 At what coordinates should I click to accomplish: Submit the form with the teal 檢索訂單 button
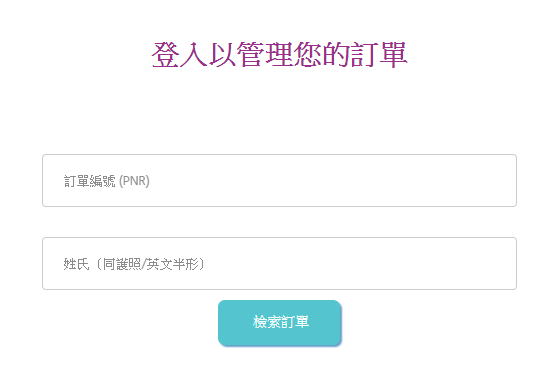[x=280, y=323]
